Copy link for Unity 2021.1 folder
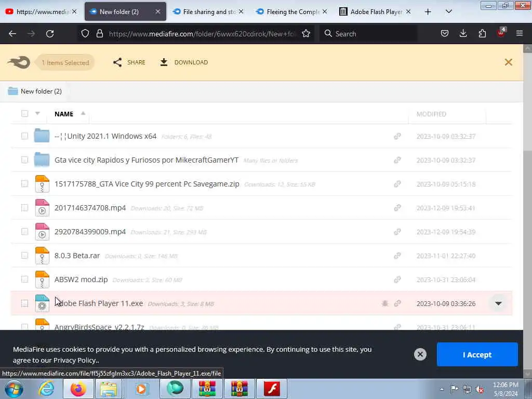The width and height of the screenshot is (532, 399). point(397,136)
